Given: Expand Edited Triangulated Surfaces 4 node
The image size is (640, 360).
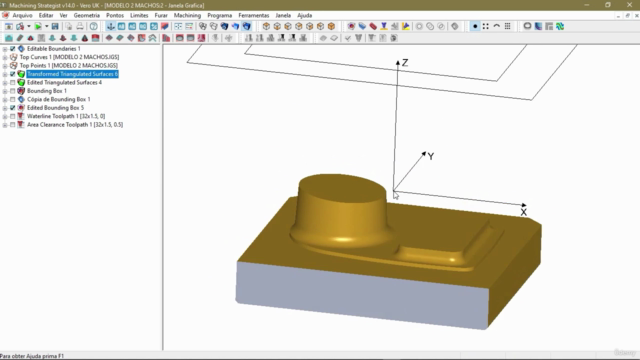Looking at the screenshot, I should click(5, 82).
